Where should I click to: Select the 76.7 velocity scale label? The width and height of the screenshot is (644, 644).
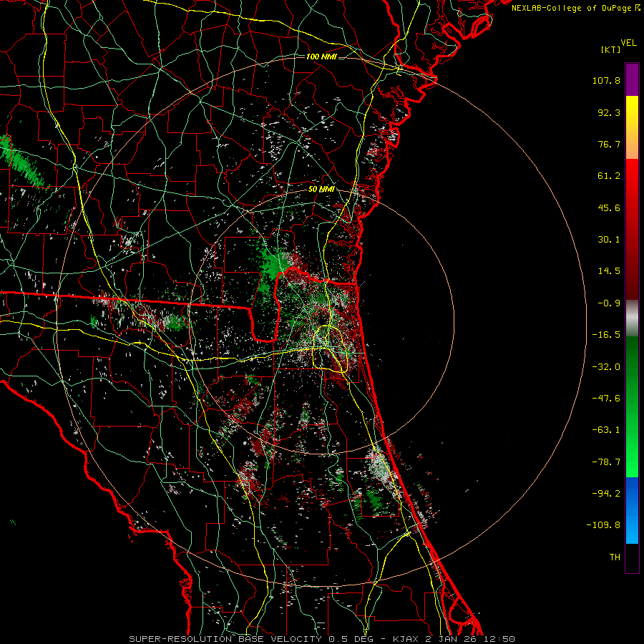coord(609,144)
